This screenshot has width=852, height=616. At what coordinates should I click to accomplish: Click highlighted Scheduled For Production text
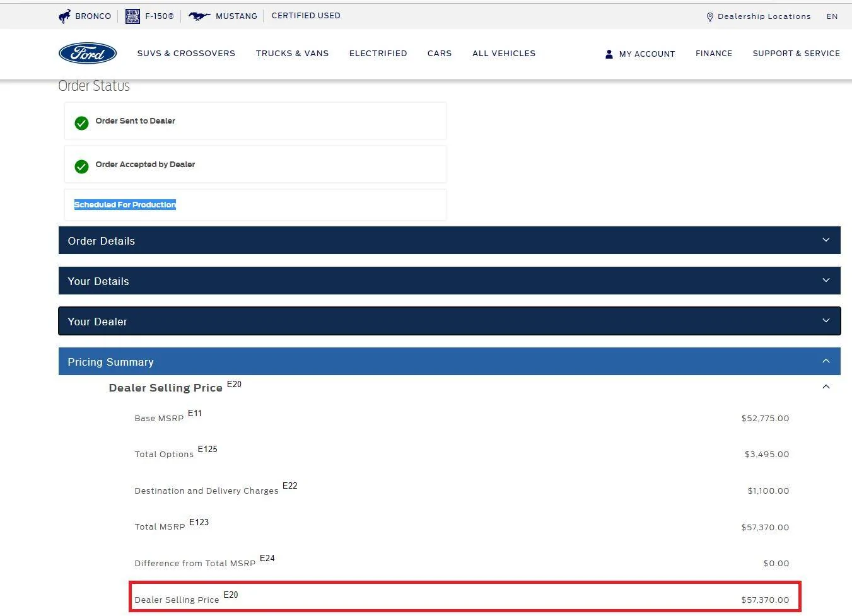coord(125,205)
